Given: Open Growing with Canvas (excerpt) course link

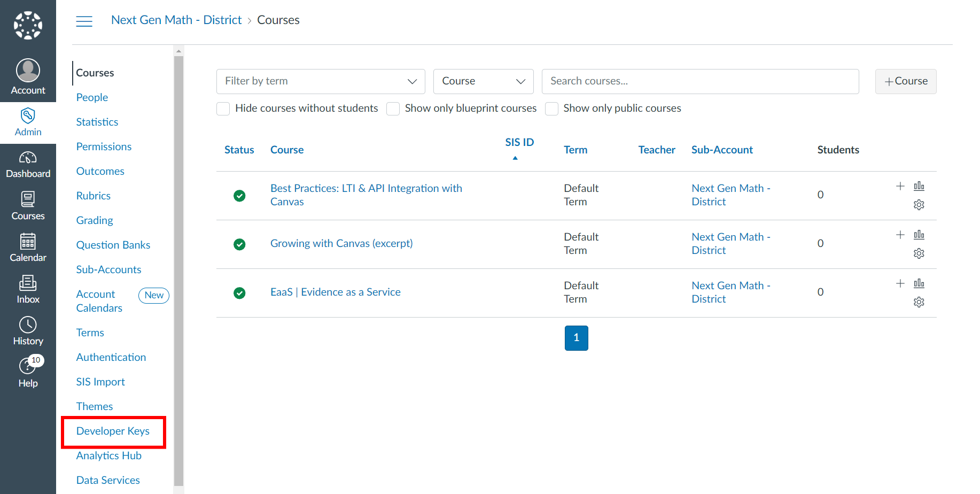Looking at the screenshot, I should click(341, 243).
